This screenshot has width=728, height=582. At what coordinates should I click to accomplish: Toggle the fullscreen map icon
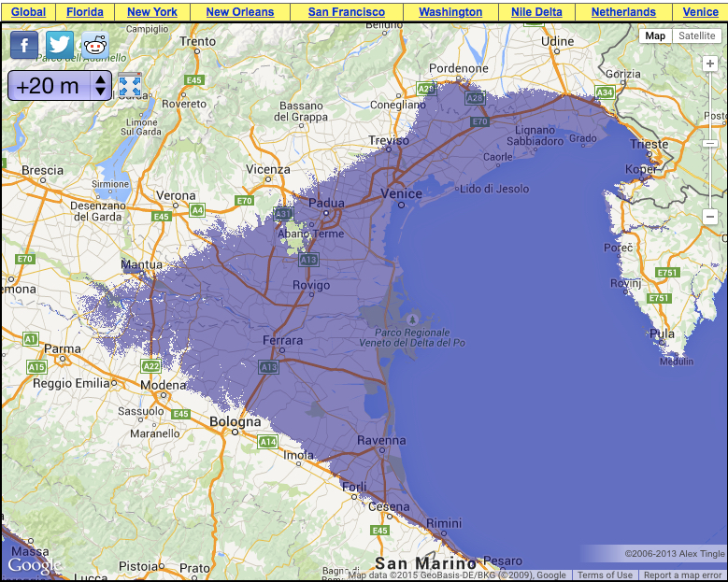(129, 85)
